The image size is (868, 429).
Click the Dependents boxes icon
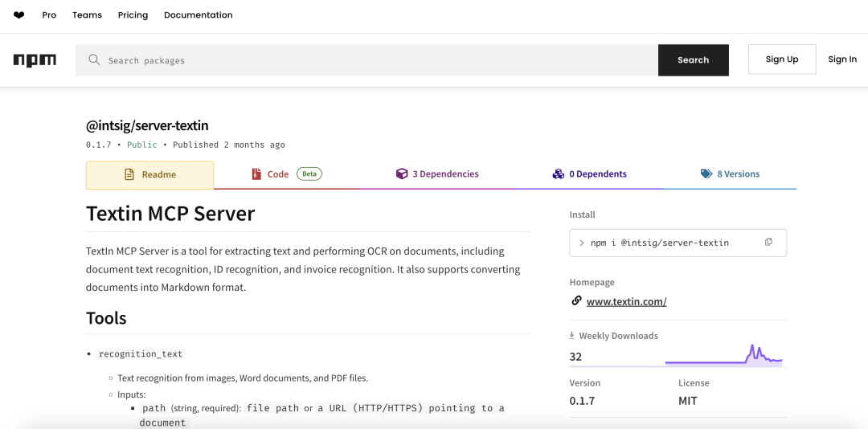click(558, 174)
